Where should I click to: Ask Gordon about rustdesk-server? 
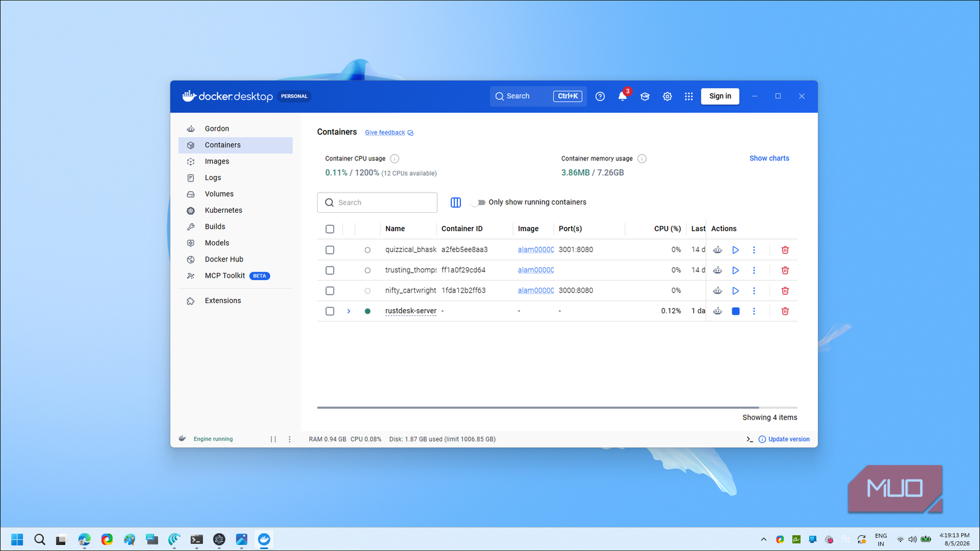[717, 311]
